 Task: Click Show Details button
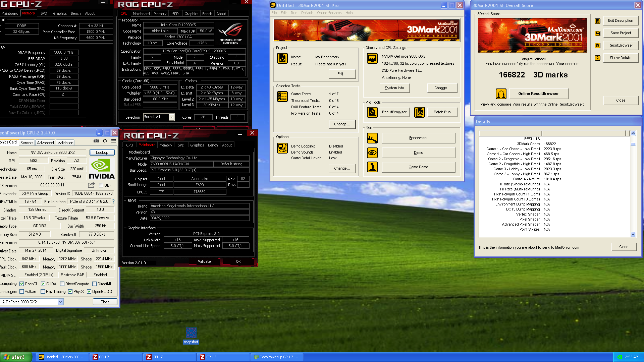620,58
